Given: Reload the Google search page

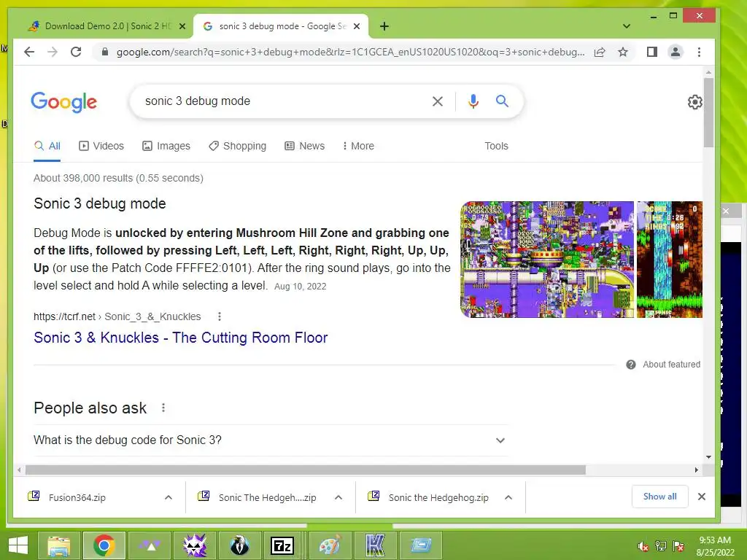Looking at the screenshot, I should click(76, 52).
